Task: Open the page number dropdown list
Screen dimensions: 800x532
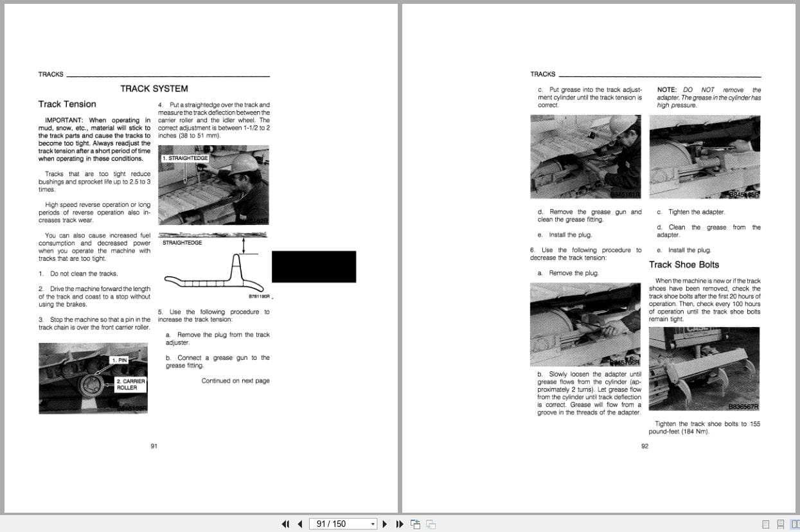Action: tap(372, 524)
